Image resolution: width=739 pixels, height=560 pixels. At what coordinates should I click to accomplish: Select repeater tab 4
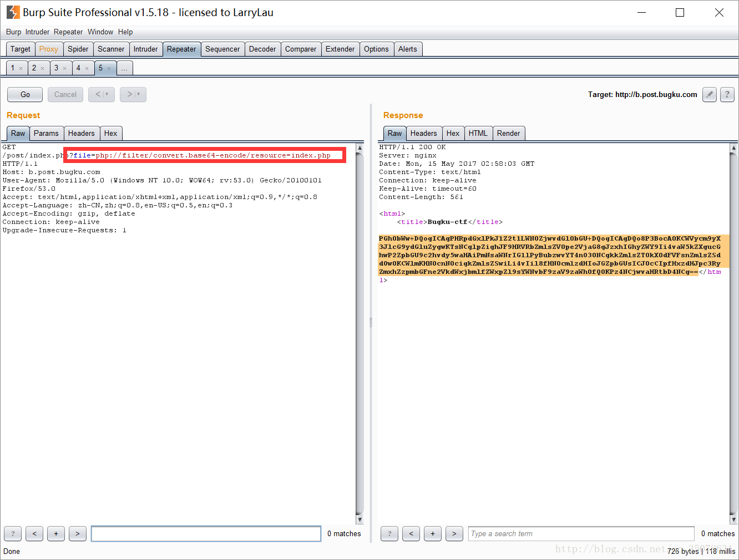click(78, 68)
